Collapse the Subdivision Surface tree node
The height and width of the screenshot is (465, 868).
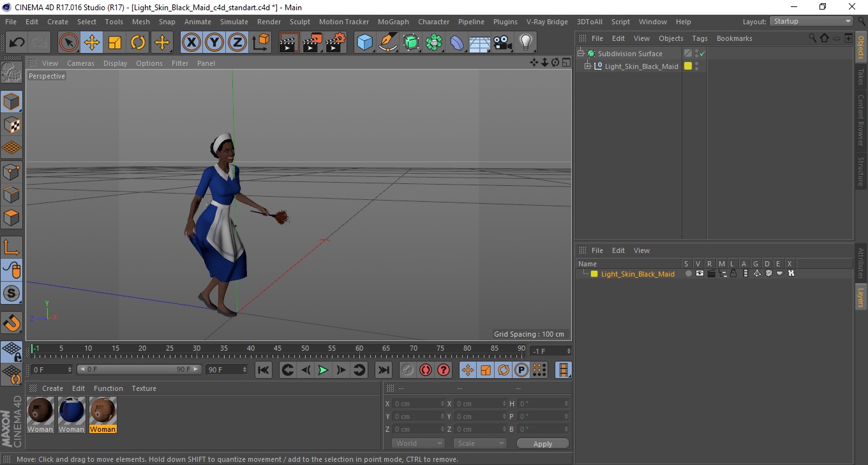[581, 54]
